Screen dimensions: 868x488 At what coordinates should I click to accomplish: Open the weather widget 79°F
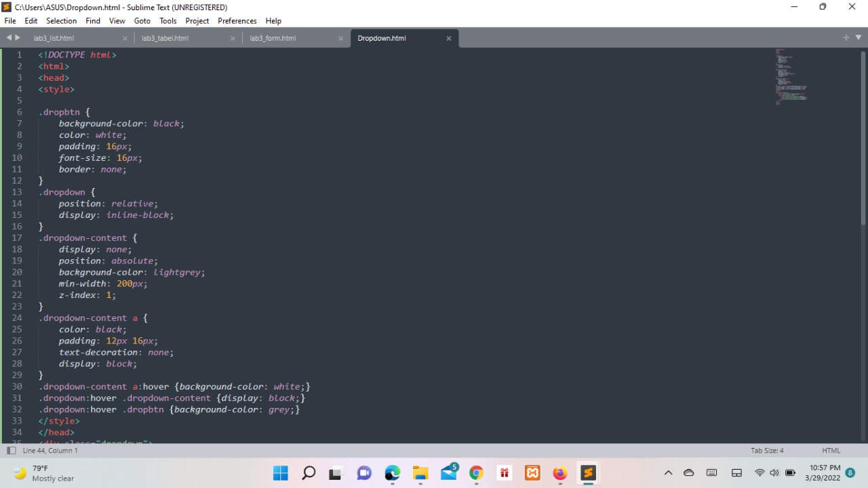tap(44, 473)
